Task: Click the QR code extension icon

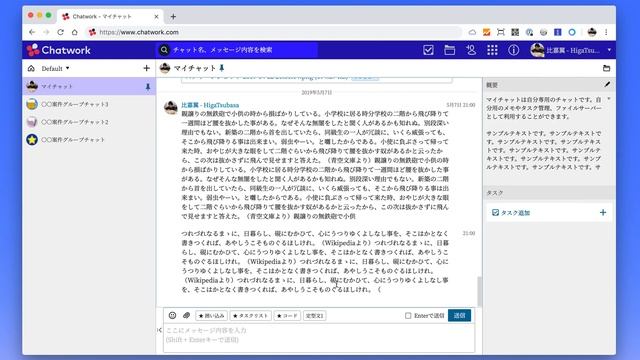Action: (x=515, y=32)
